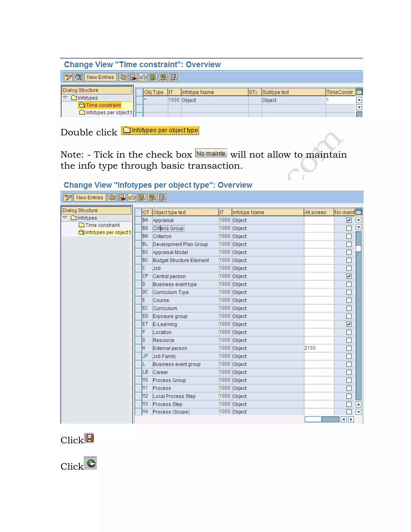The width and height of the screenshot is (411, 532).
Task: Click Obj.Type column header
Action: [155, 92]
